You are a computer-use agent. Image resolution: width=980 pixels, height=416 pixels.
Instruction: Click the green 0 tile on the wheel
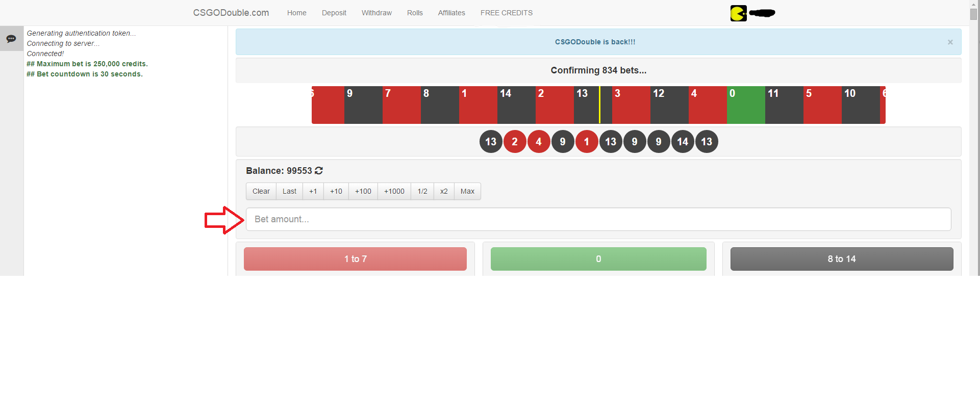[746, 105]
